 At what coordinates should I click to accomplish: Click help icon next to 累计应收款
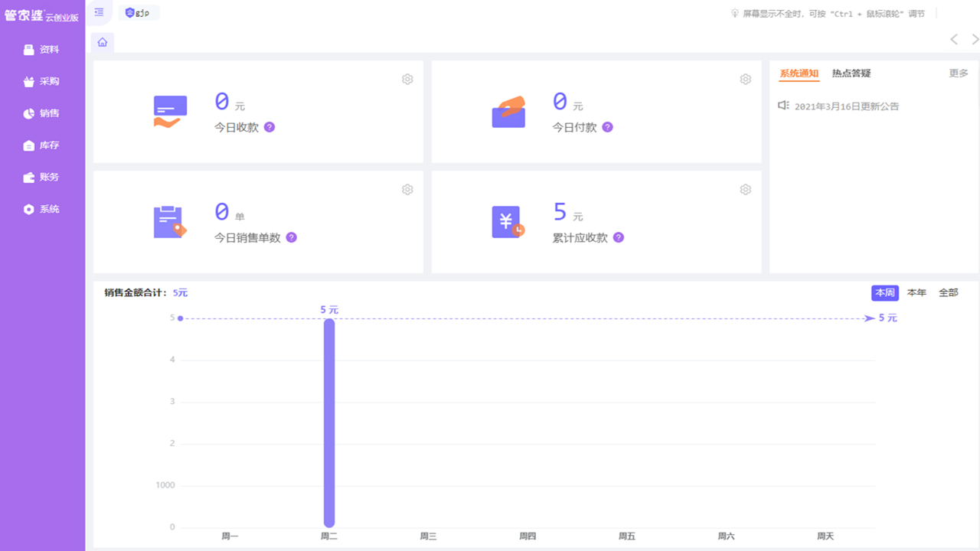click(619, 237)
